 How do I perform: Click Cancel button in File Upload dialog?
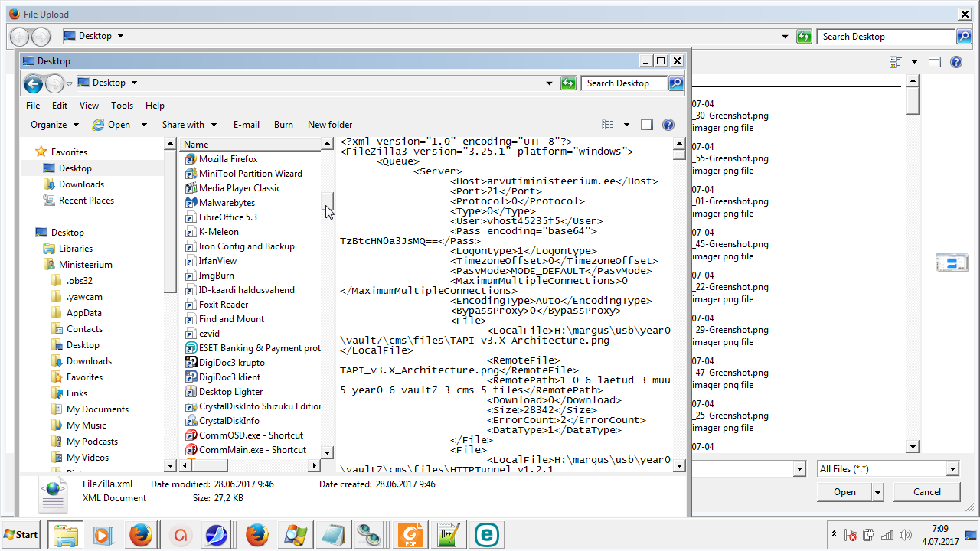click(x=926, y=492)
